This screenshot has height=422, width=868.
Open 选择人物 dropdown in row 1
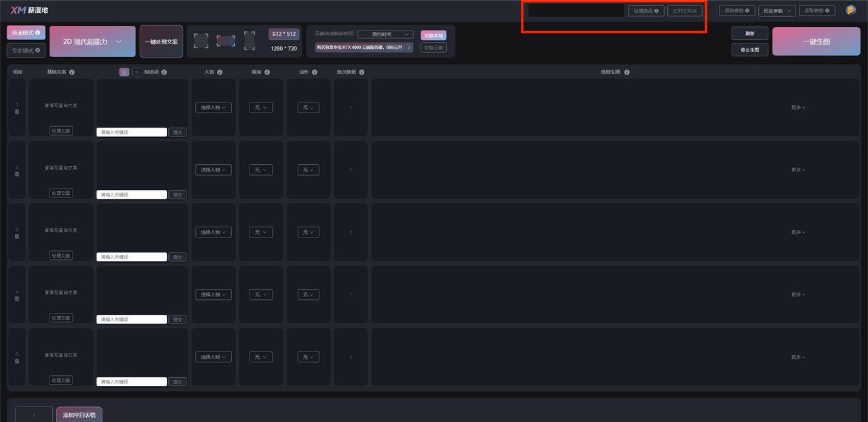pyautogui.click(x=213, y=107)
